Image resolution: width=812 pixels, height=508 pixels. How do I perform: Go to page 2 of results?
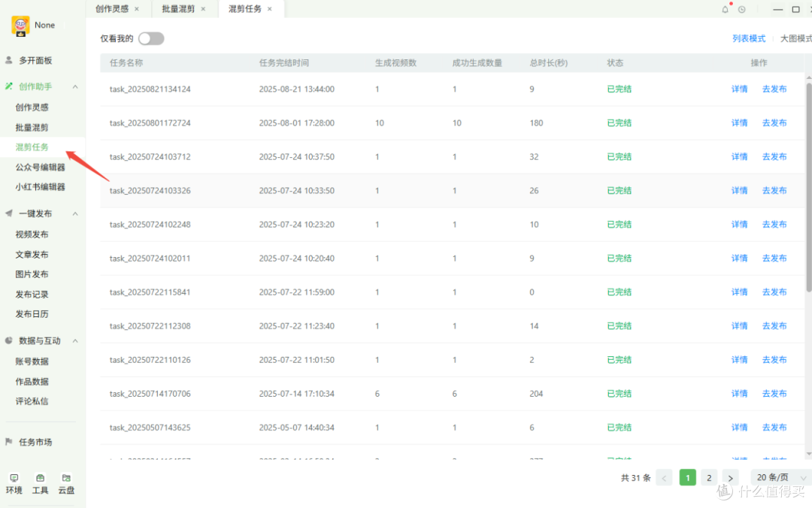click(709, 477)
